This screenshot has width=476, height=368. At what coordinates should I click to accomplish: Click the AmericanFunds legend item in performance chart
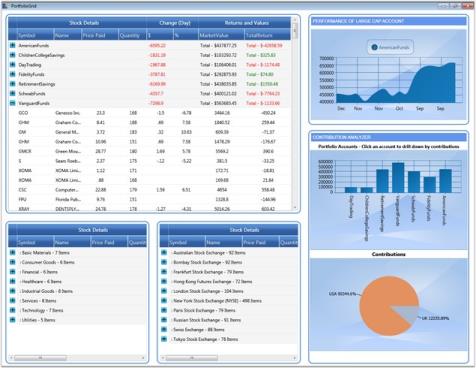(x=391, y=47)
